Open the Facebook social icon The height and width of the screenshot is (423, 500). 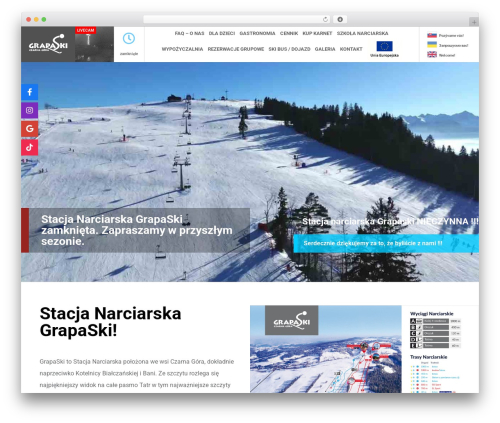29,92
